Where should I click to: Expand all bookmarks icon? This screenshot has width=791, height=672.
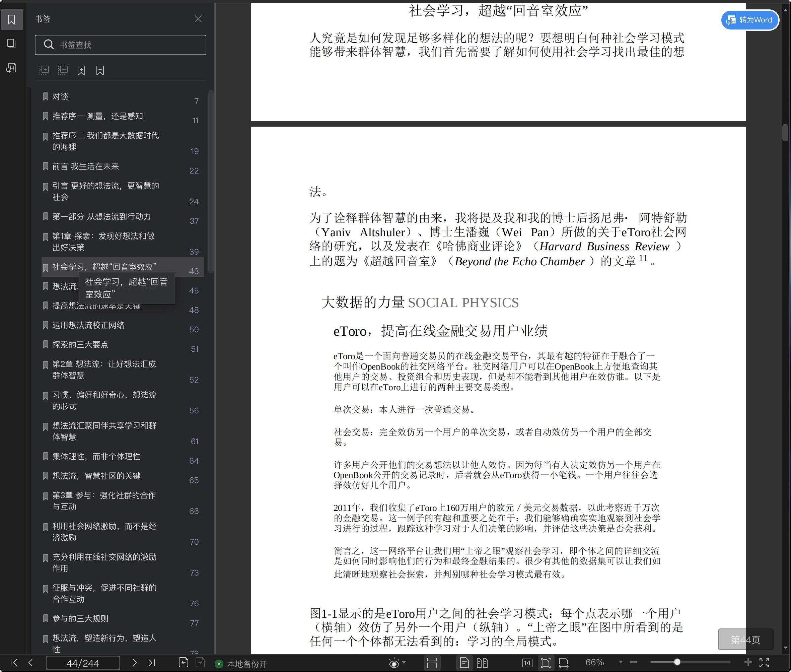[x=44, y=70]
